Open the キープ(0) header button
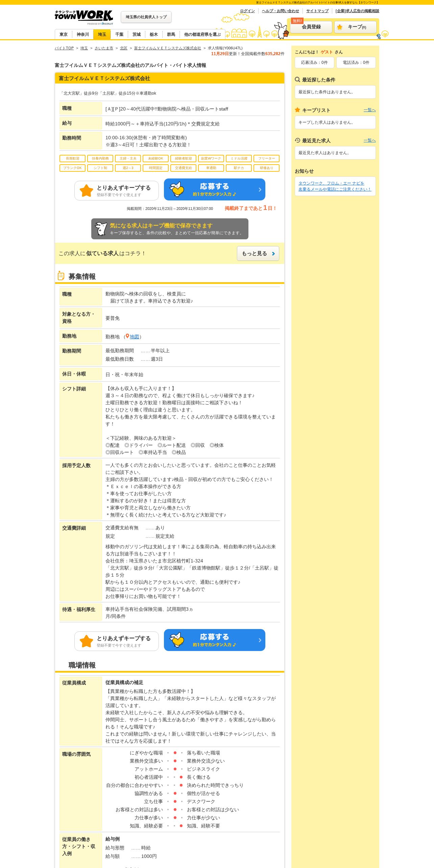The image size is (434, 868). (355, 27)
